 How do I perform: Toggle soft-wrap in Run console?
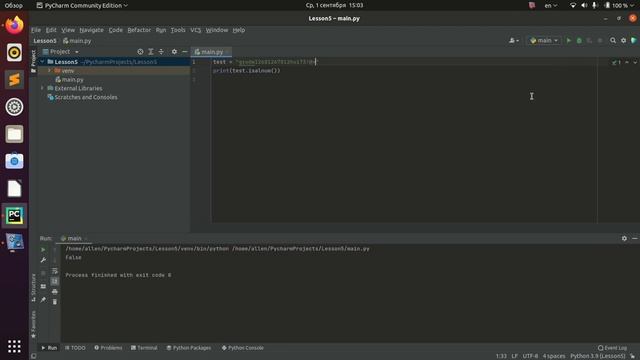click(x=55, y=271)
